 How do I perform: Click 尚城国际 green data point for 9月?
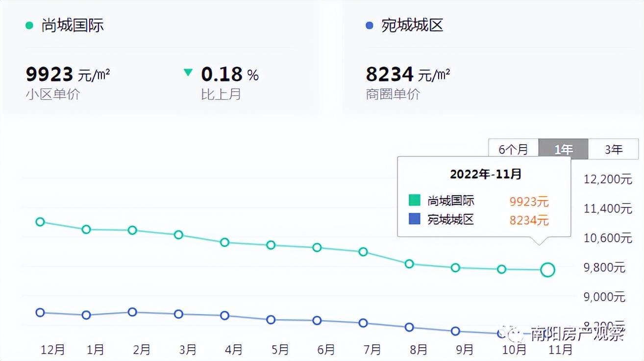click(x=455, y=267)
